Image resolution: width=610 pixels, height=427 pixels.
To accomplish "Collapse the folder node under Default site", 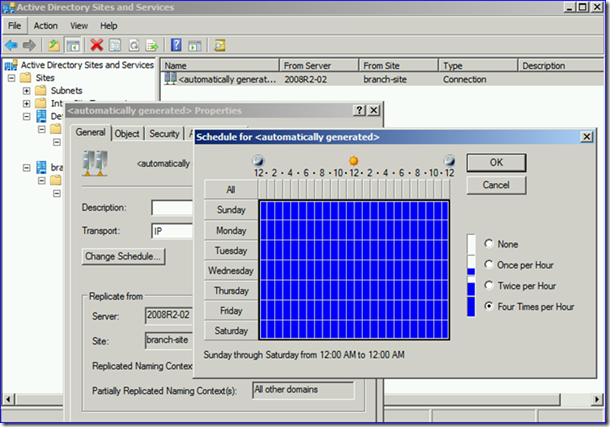I will pos(42,129).
